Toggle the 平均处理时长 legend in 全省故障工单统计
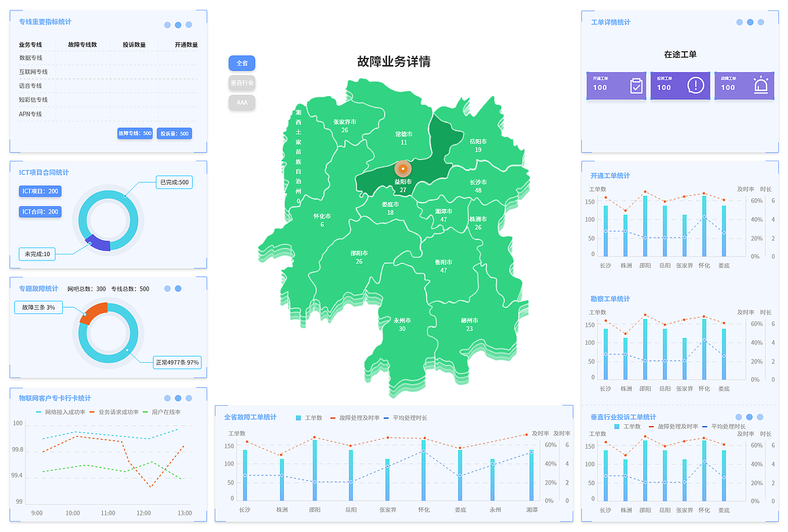 (406, 417)
